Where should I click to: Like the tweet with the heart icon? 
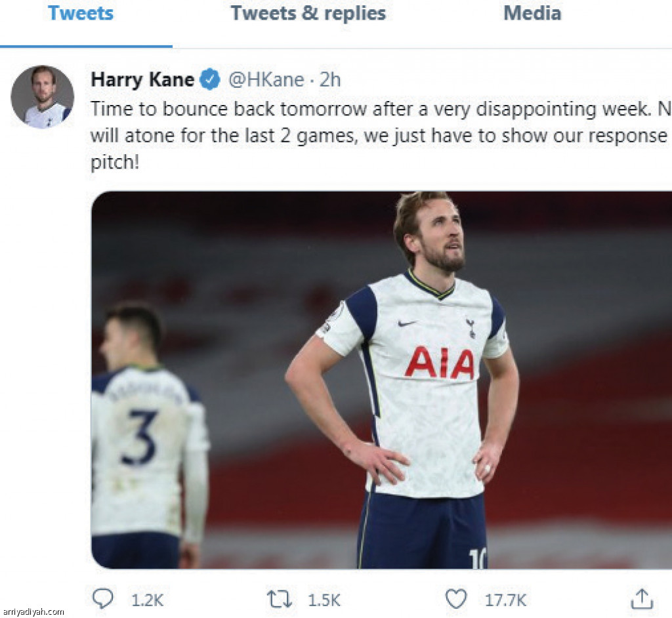point(456,598)
